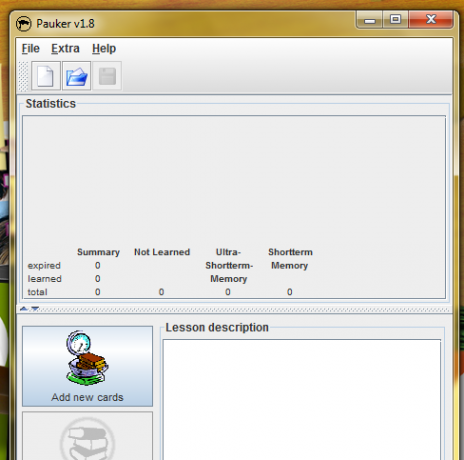The height and width of the screenshot is (460, 464).
Task: Click the Statistics panel title
Action: point(51,104)
